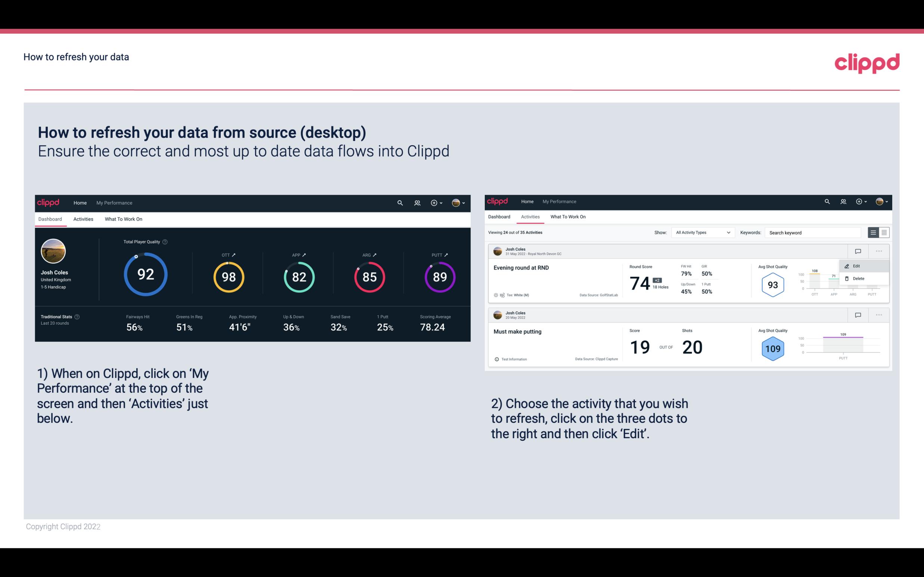Select the 'My Performance' navigation menu item
Viewport: 924px width, 577px height.
[x=114, y=202]
